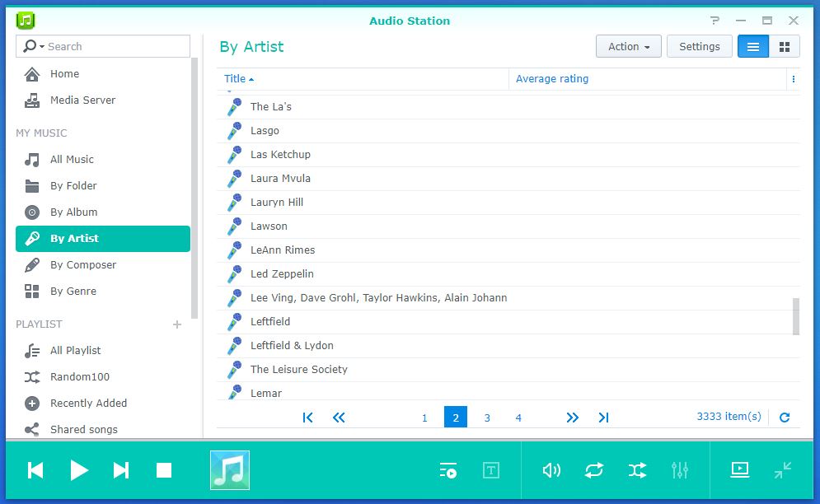This screenshot has height=504, width=820.
Task: Select artist The La's
Action: (x=508, y=107)
